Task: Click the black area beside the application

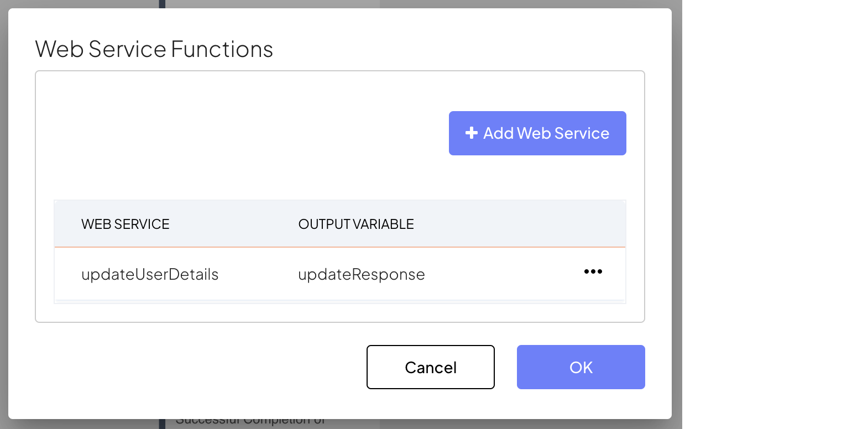Action: (x=774, y=221)
